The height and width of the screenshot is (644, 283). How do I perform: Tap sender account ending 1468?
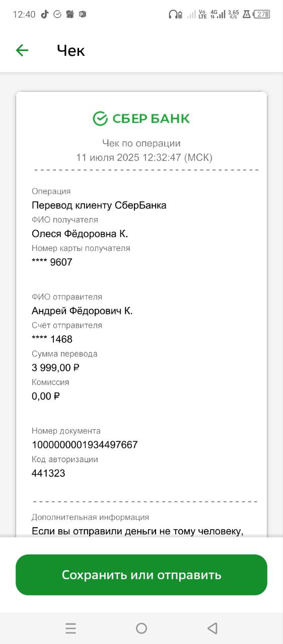pos(52,339)
